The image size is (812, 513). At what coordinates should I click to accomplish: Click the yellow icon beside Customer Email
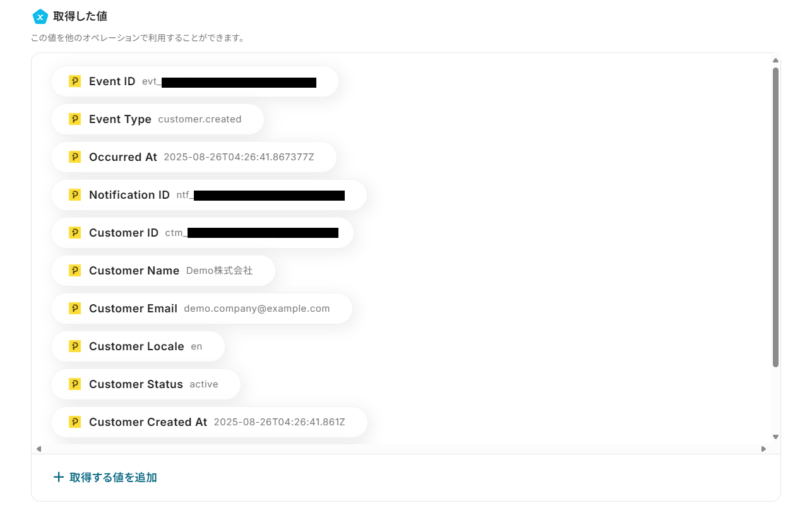[x=75, y=309]
